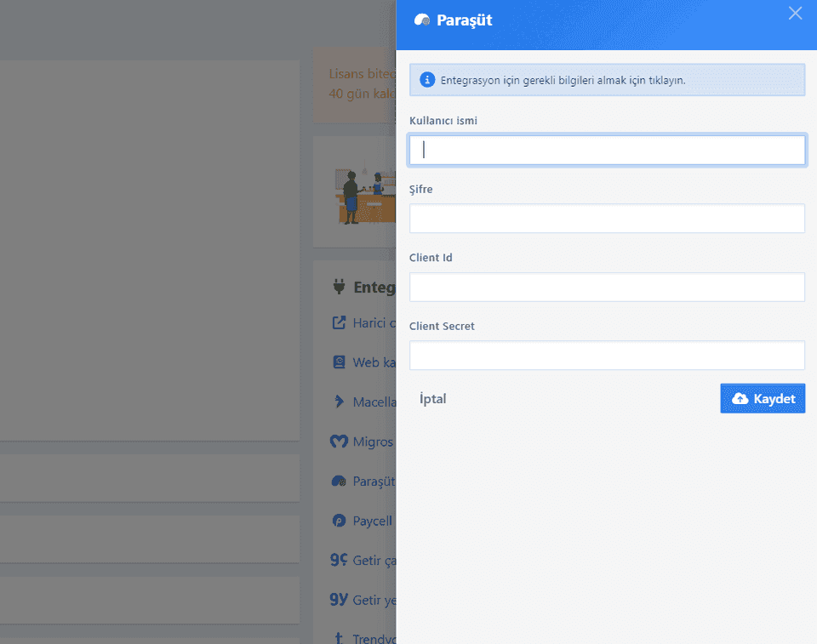Open the Getir ye… integration entry
The height and width of the screenshot is (644, 817).
point(374,601)
